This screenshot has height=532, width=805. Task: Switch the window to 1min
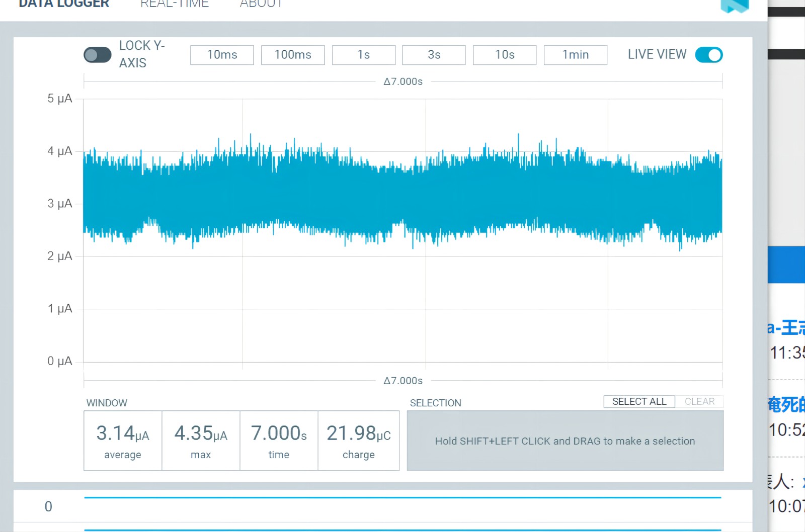(x=575, y=55)
